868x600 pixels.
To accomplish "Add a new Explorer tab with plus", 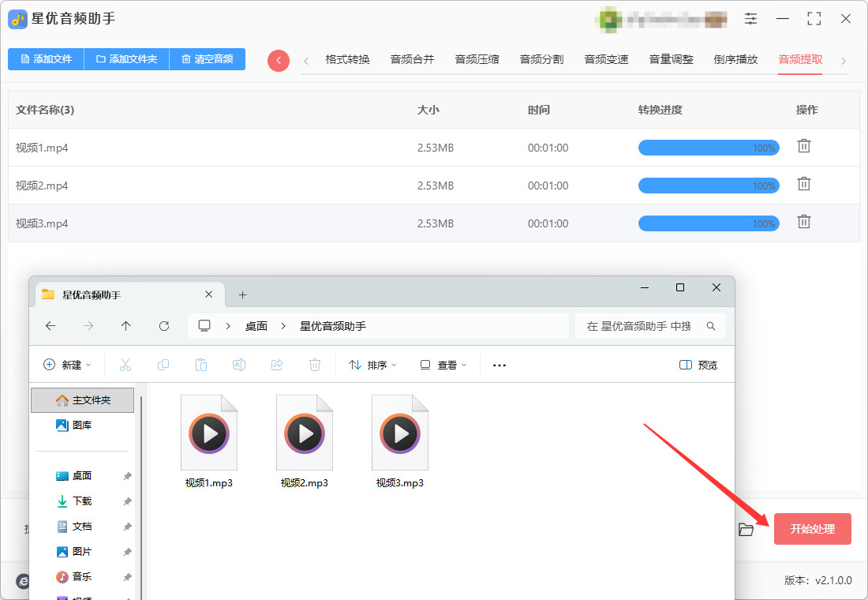I will [x=242, y=294].
